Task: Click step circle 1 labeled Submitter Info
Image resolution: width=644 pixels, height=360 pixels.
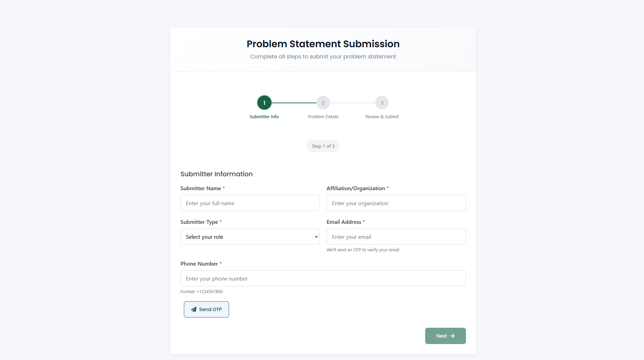Action: click(x=264, y=102)
